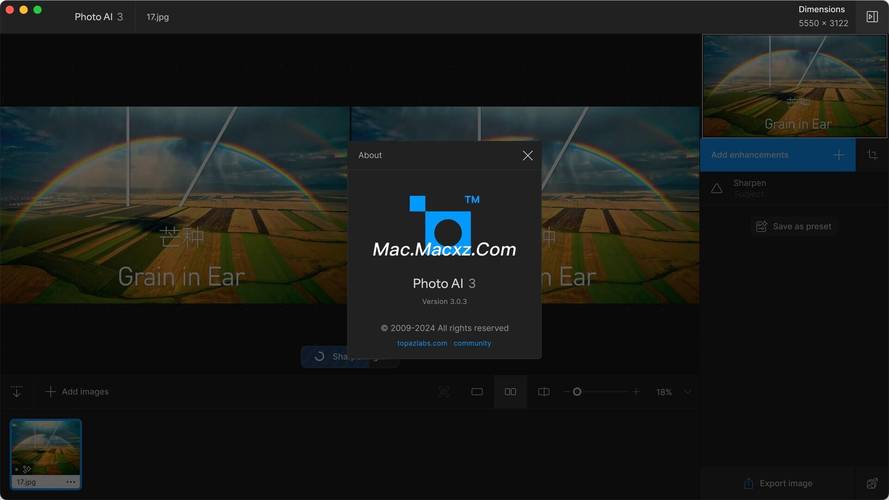Click the zoom slider handle
The image size is (889, 500).
577,392
